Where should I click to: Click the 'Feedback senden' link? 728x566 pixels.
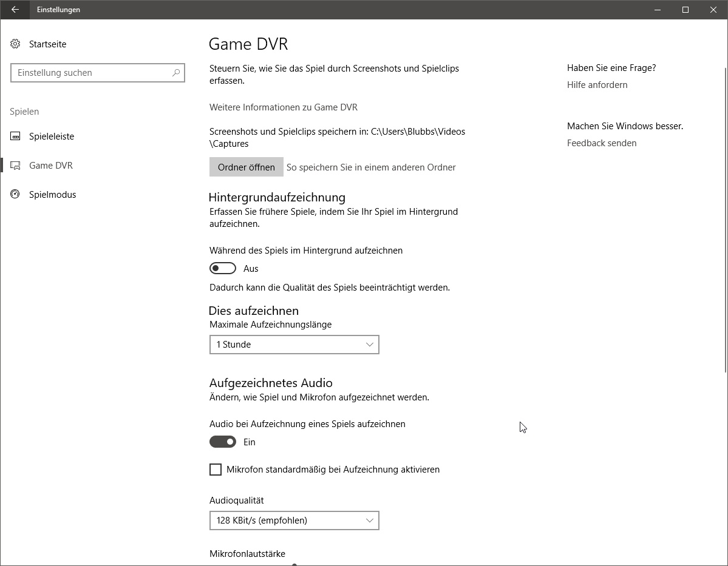coord(602,143)
